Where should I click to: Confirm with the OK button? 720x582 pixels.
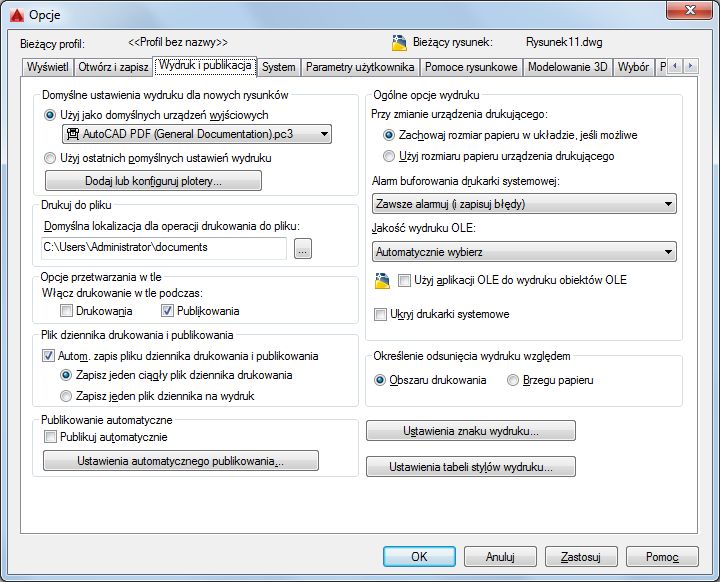click(419, 557)
